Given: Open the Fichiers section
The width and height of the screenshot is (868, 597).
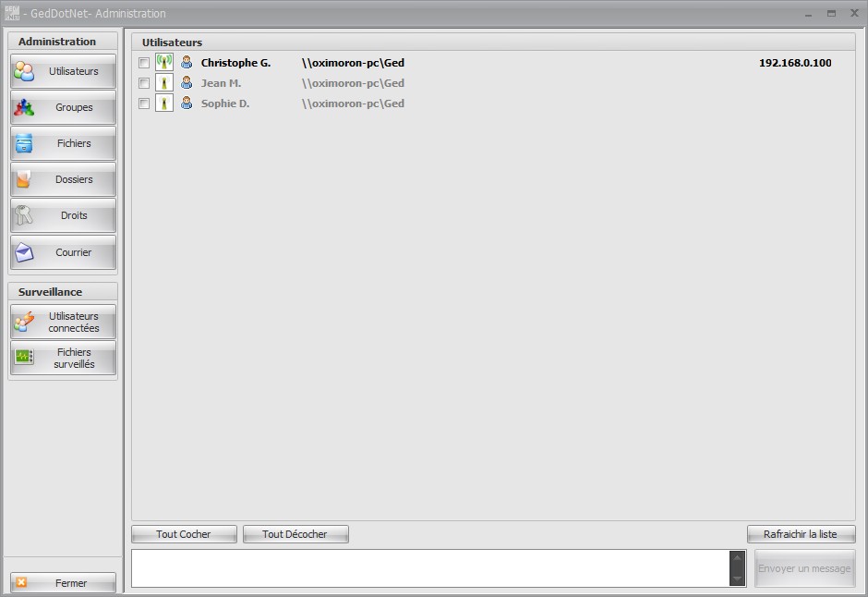Looking at the screenshot, I should pyautogui.click(x=63, y=143).
